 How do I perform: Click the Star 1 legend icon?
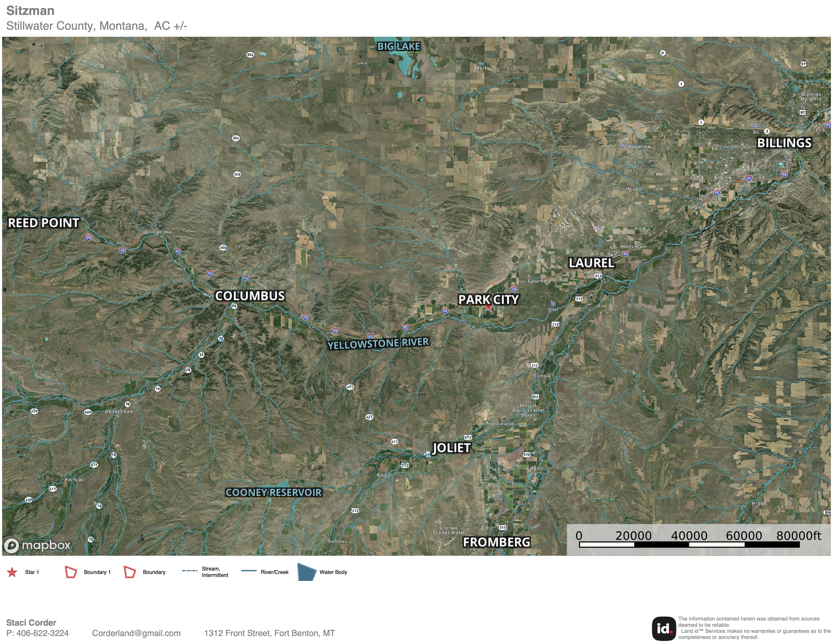point(12,572)
